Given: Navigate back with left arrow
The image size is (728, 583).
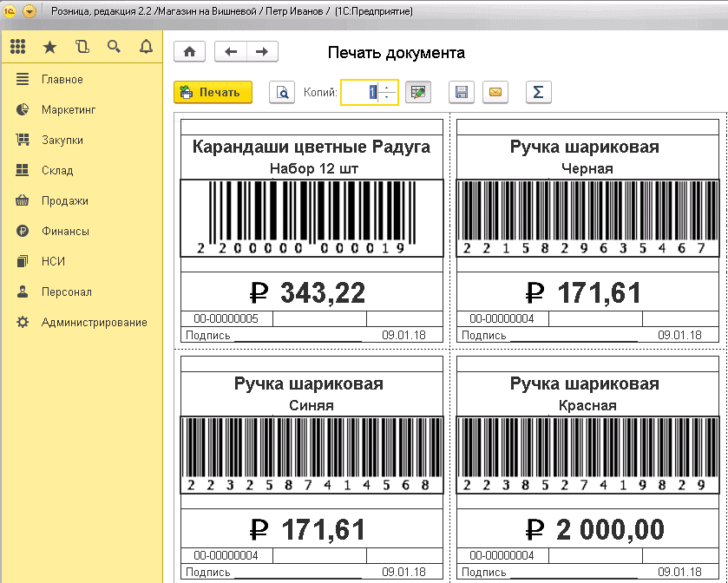Looking at the screenshot, I should pyautogui.click(x=231, y=52).
